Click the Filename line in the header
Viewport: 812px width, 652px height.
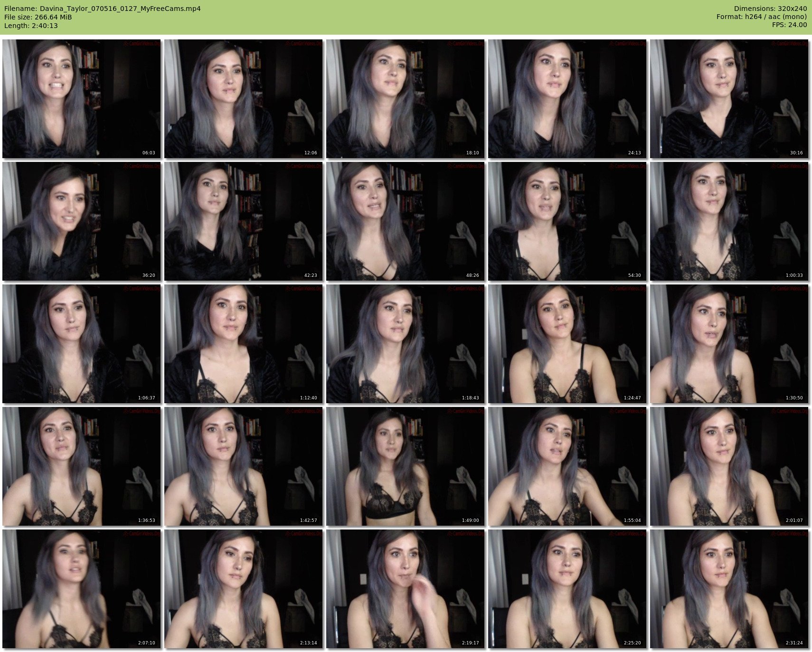click(x=103, y=9)
